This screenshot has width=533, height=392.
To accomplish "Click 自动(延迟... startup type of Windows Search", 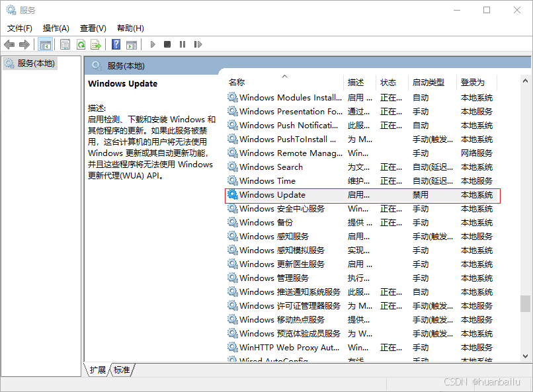I will coord(432,167).
